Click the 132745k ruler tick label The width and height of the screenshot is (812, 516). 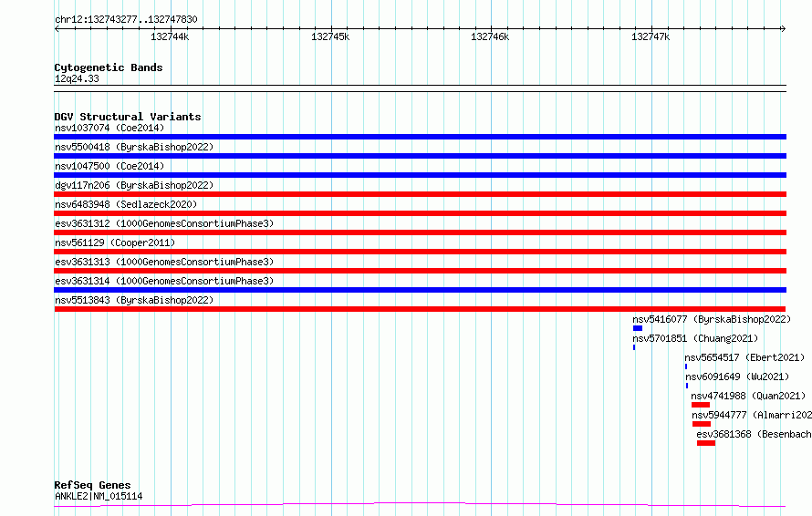330,36
